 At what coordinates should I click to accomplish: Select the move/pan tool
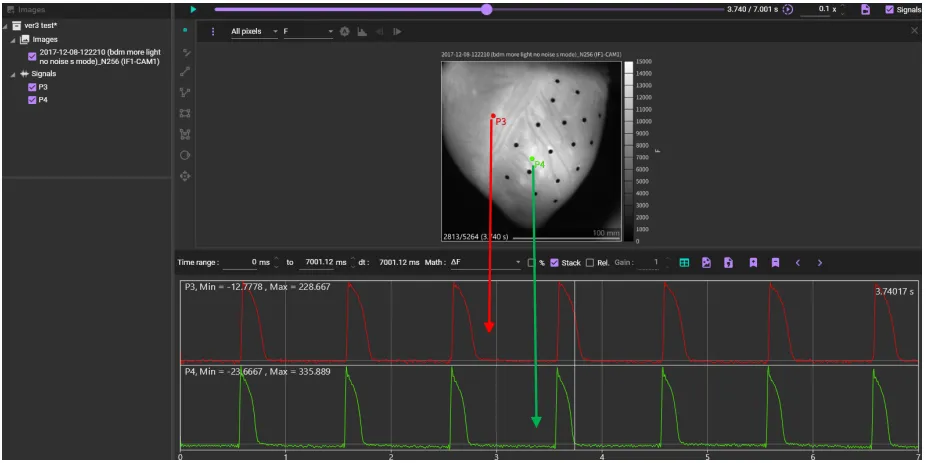point(185,176)
